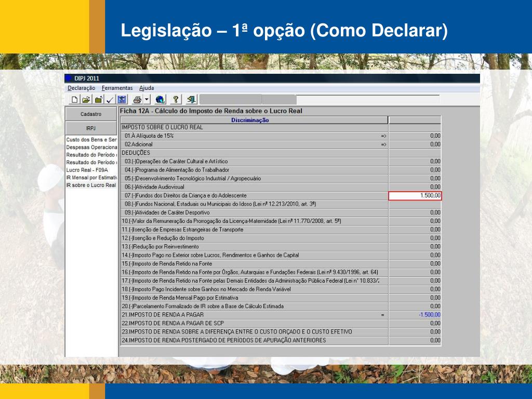532x399 pixels.
Task: Select Lucro Real - F09A in sidebar
Action: [87, 170]
